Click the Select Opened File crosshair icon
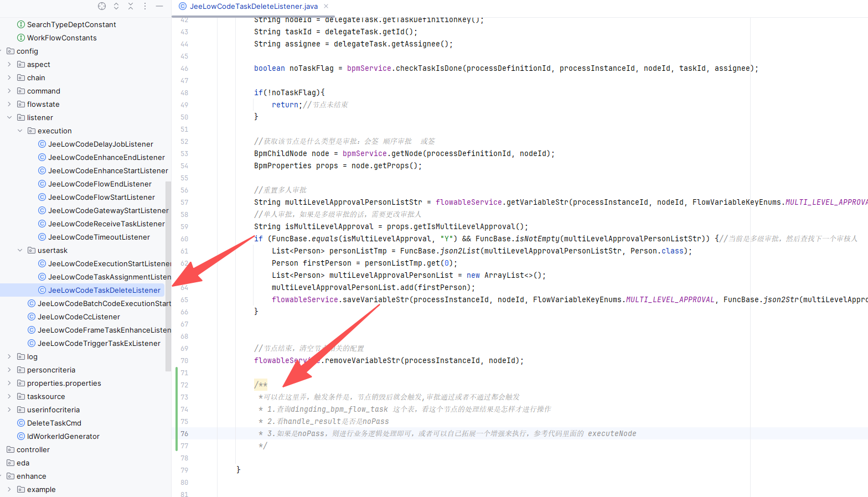Image resolution: width=868 pixels, height=497 pixels. tap(102, 6)
